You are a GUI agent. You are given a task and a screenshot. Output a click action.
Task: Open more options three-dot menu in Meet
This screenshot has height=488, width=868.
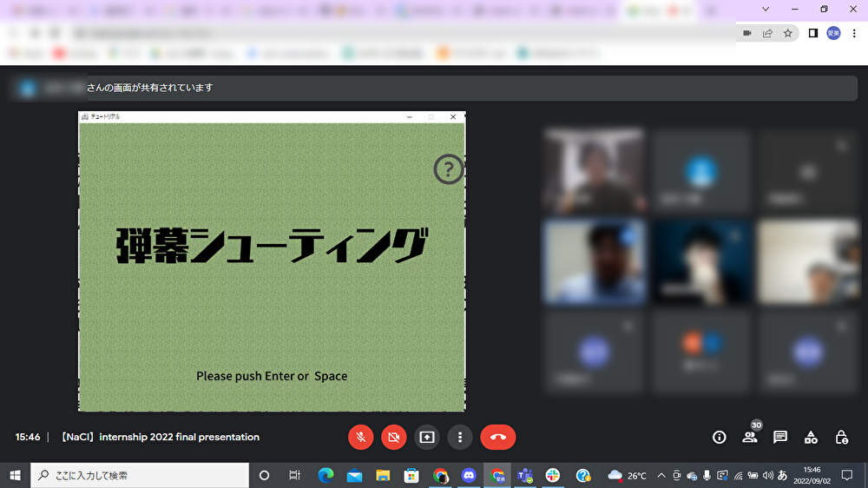[x=459, y=438]
